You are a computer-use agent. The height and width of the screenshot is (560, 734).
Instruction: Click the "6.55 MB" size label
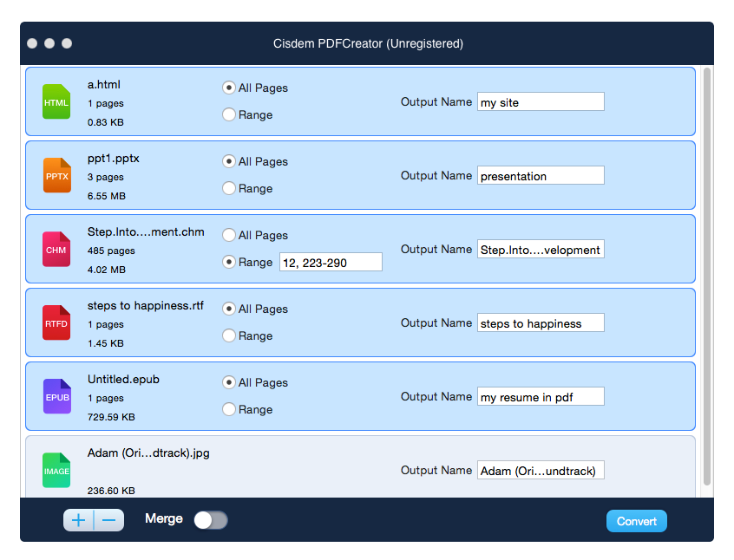[106, 196]
